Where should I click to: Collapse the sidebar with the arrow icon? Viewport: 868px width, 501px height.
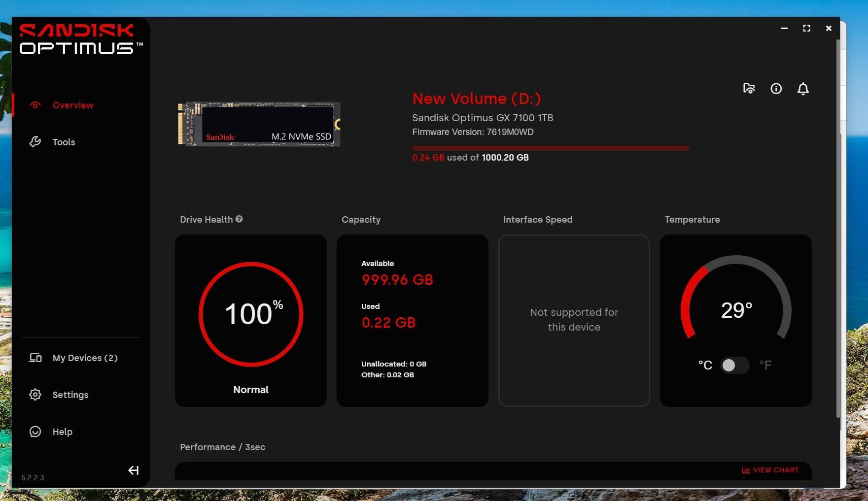coord(134,470)
